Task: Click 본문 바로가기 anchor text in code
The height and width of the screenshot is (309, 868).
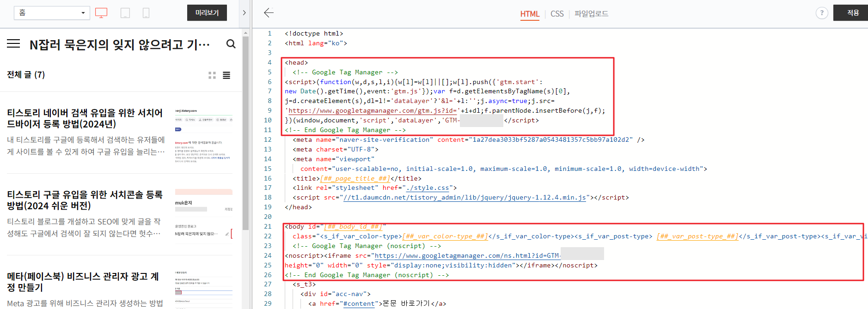Action: (x=407, y=303)
